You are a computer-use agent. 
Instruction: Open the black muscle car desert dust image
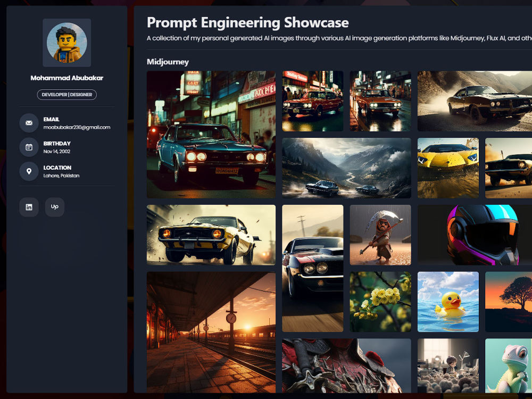(475, 101)
